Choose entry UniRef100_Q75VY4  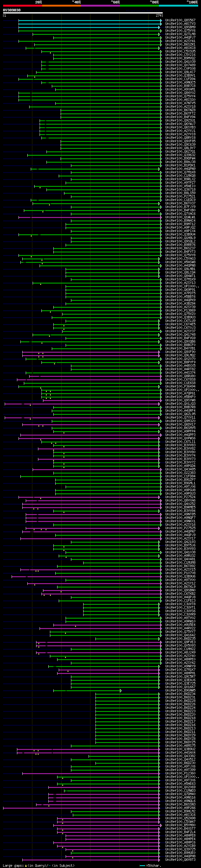180,96
